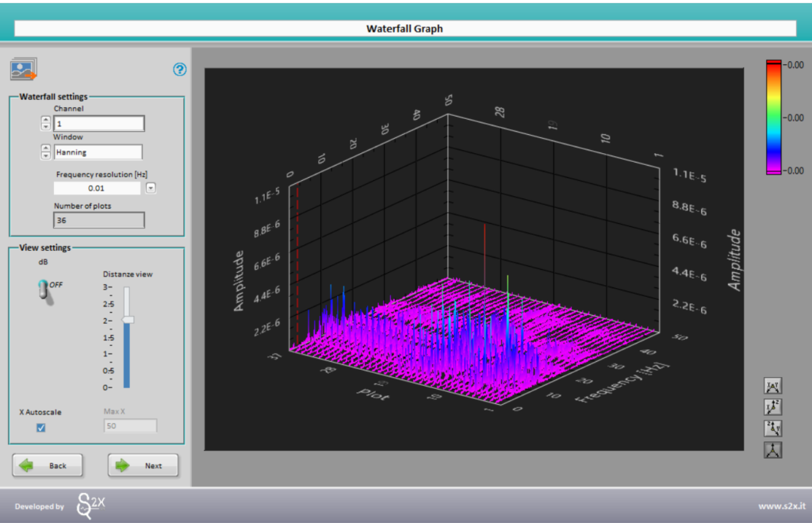Click the export image icon
This screenshot has height=523, width=812.
click(x=24, y=70)
